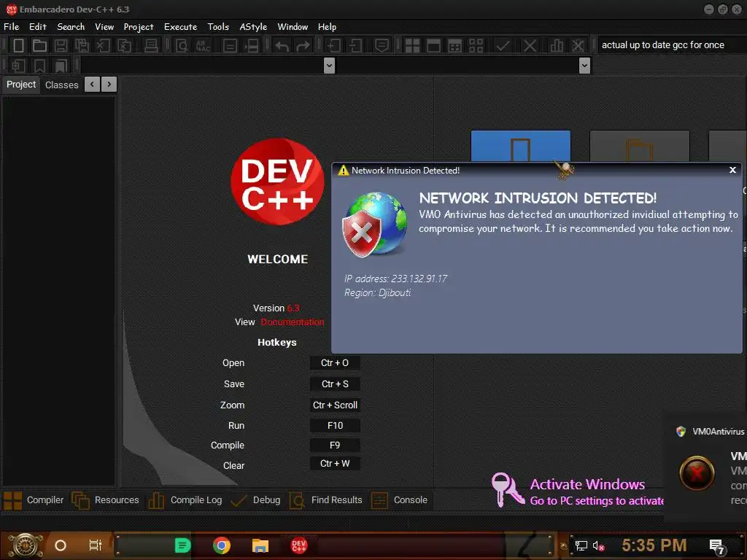The height and width of the screenshot is (560, 747).
Task: Switch to the Project sidebar tab
Action: point(21,85)
